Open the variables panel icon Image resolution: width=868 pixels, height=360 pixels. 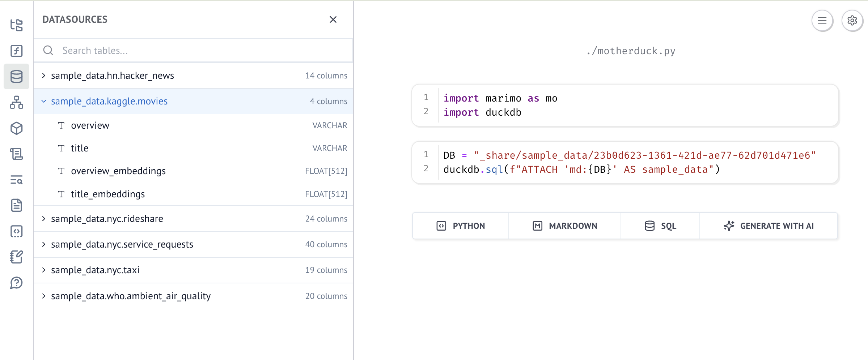[x=17, y=51]
